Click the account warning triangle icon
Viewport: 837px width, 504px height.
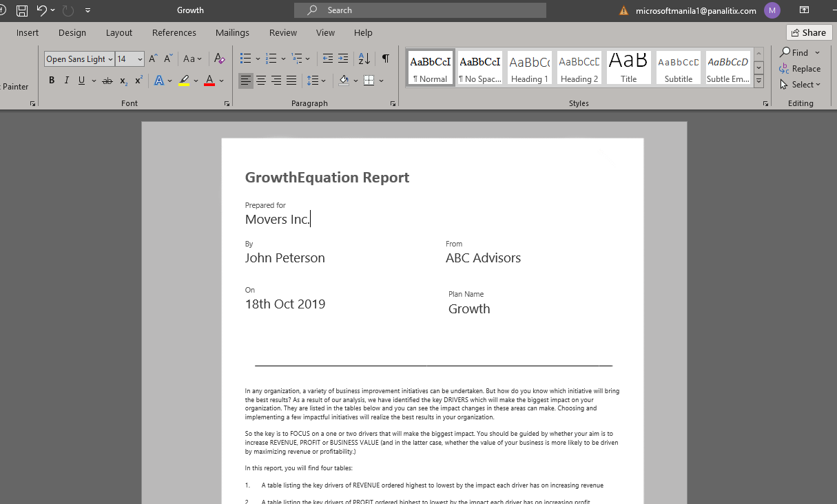pos(624,10)
